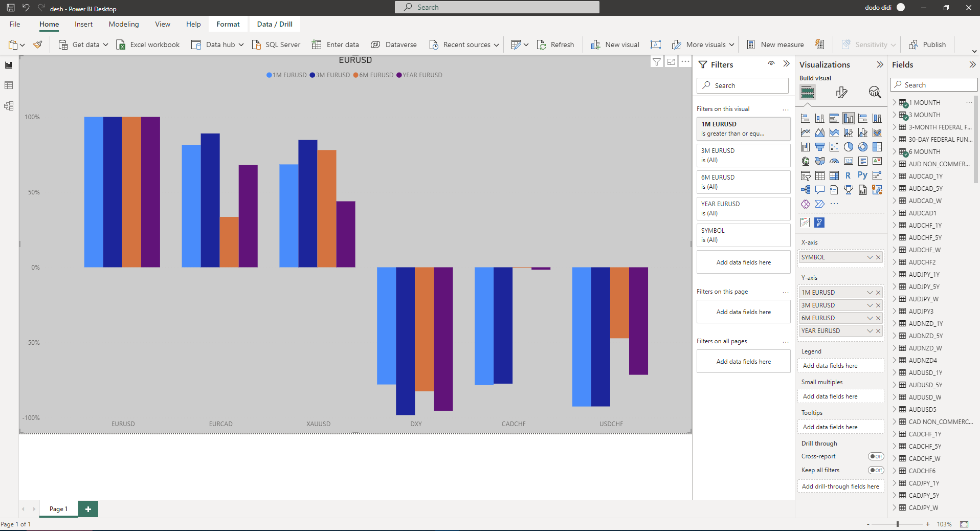
Task: Insert a Text box
Action: pyautogui.click(x=656, y=45)
